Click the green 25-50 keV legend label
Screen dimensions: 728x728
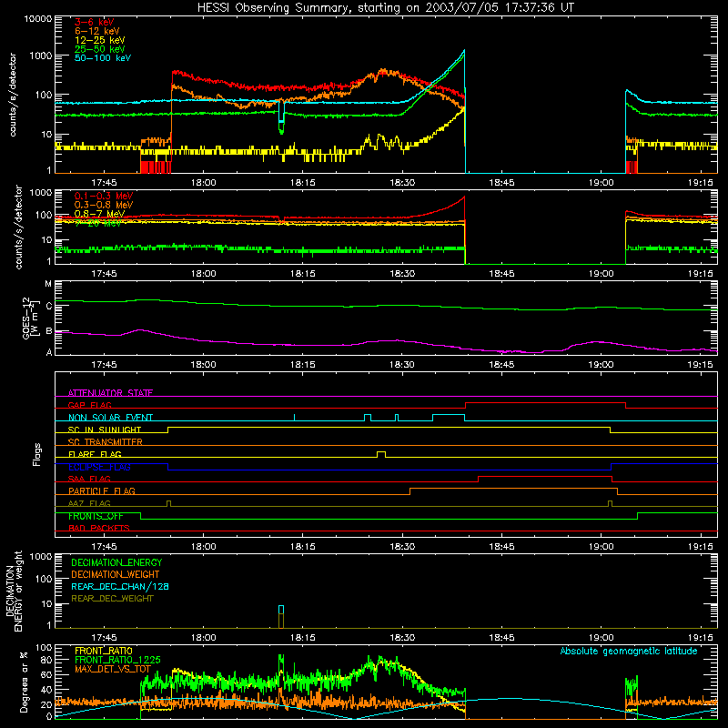(x=99, y=49)
